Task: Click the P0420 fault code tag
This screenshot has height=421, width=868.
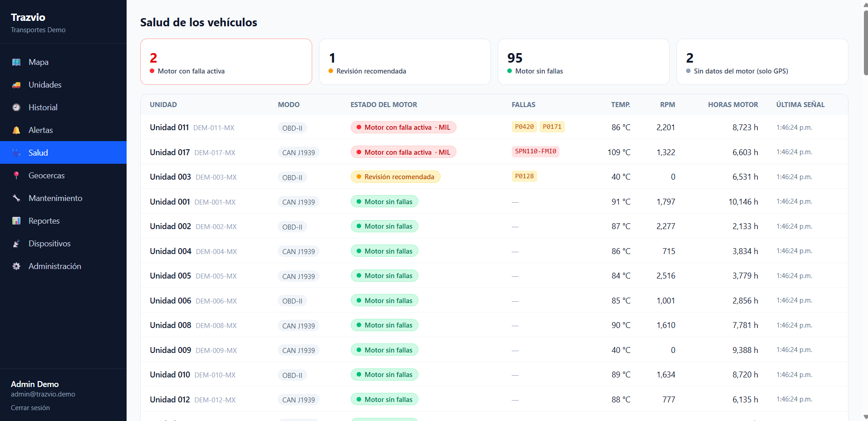Action: (524, 127)
